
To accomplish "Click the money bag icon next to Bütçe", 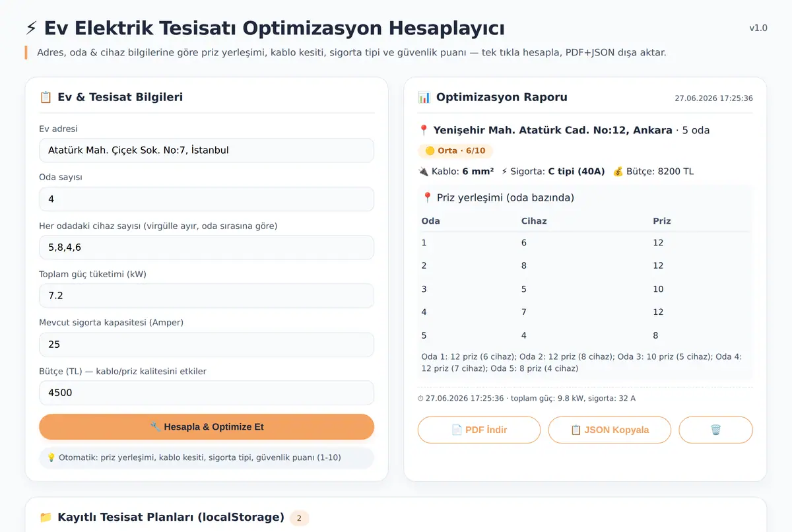I will point(618,172).
